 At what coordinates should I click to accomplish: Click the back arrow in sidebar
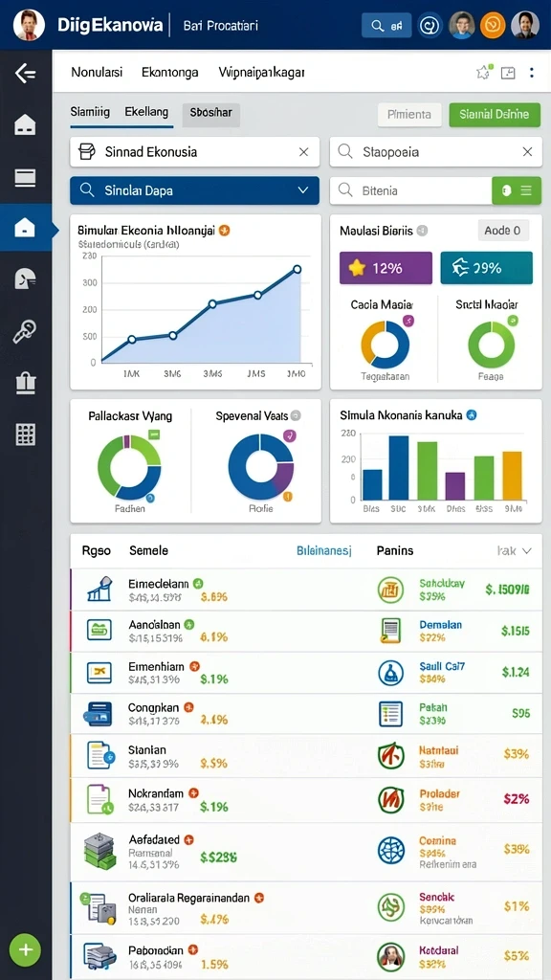pos(25,74)
